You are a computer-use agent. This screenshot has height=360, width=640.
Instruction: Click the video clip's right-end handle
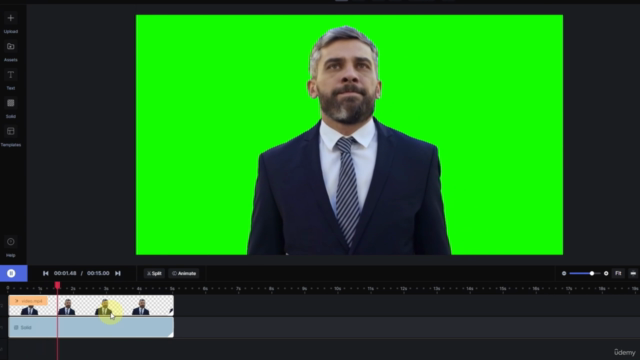pos(171,311)
